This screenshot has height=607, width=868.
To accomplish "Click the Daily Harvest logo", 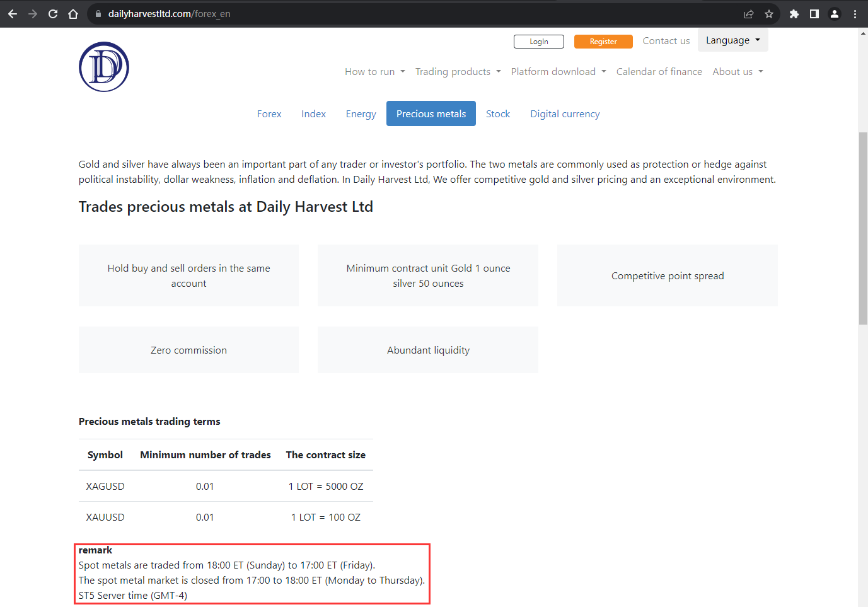I will [104, 67].
